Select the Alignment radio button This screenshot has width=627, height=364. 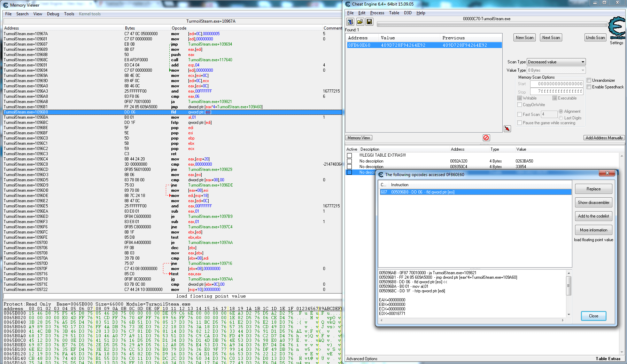point(561,111)
